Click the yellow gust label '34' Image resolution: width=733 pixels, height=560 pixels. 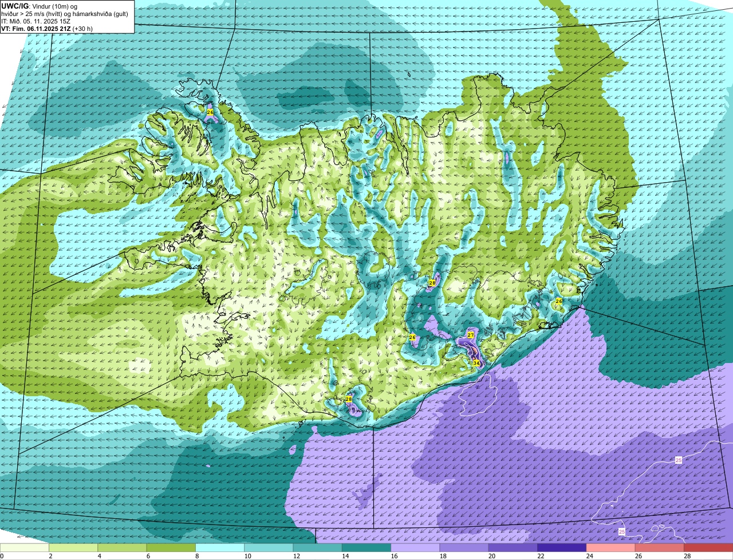pyautogui.click(x=476, y=363)
